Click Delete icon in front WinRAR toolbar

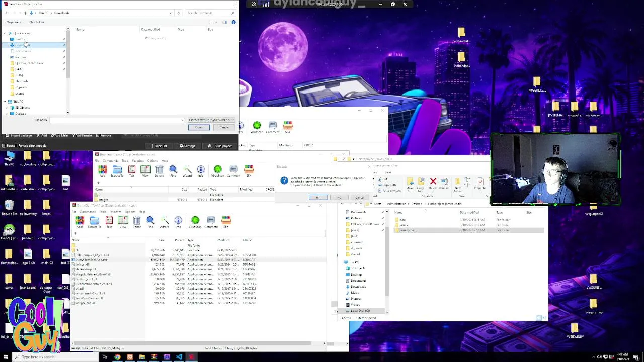click(136, 222)
